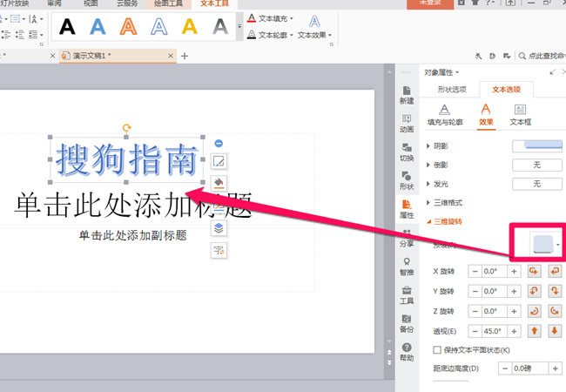The height and width of the screenshot is (392, 566).
Task: Open the 绘图工具 ribbon tab
Action: [x=168, y=3]
